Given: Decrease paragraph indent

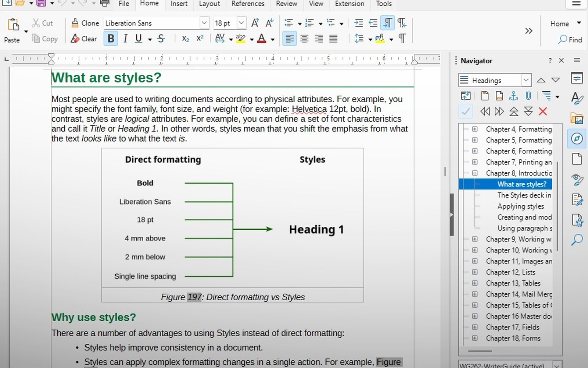Looking at the screenshot, I should click(x=373, y=23).
